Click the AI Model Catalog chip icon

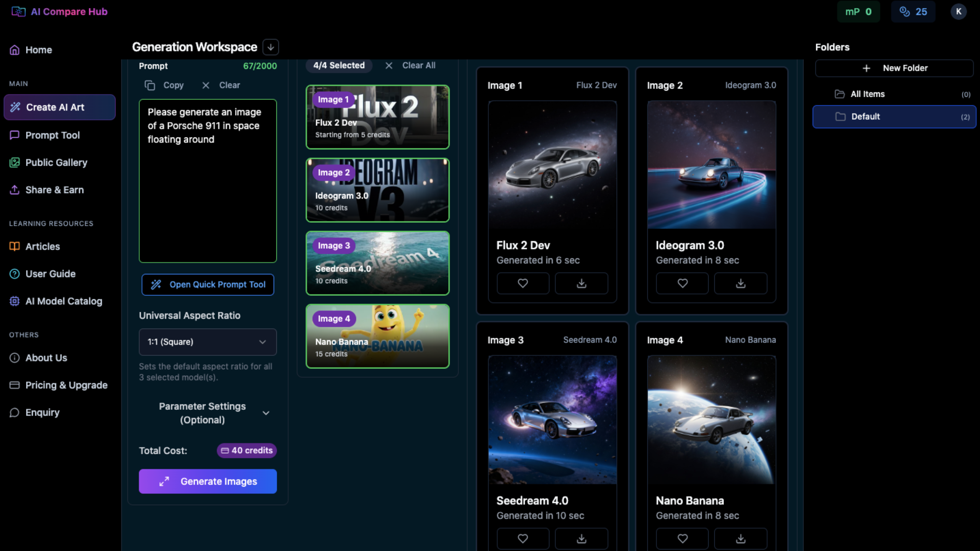coord(15,301)
